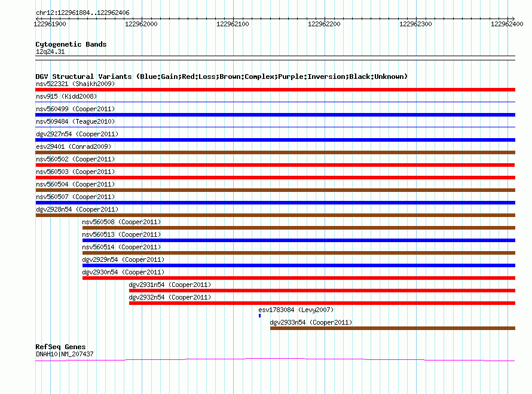This screenshot has height=394, width=532.
Task: Click the Cytogenetic Bands track title
Action: (x=71, y=44)
